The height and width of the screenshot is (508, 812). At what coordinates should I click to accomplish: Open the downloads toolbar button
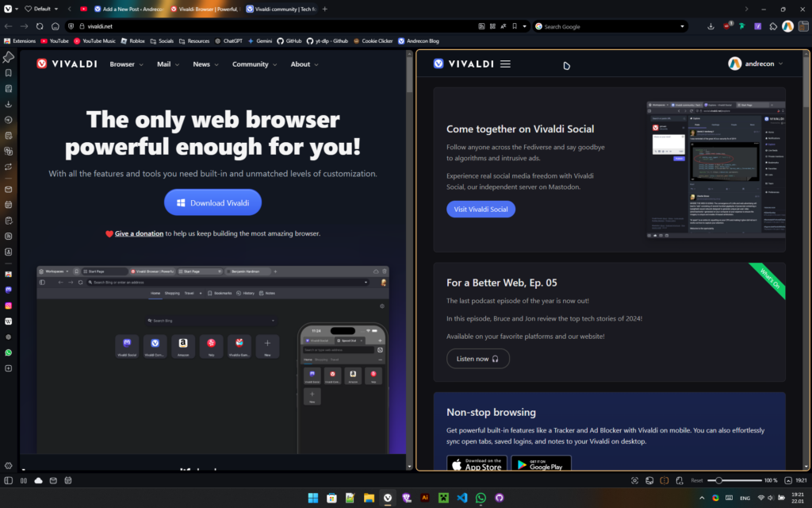pyautogui.click(x=710, y=26)
